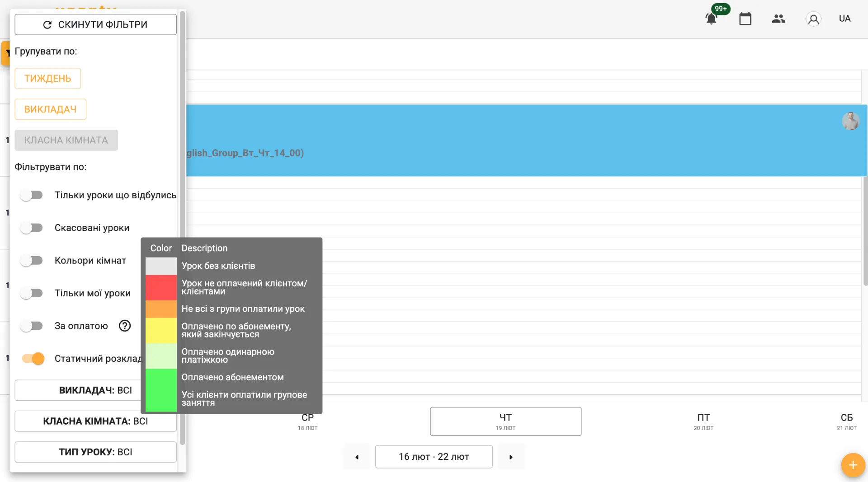Click the Оплачено абонементом legend text
The height and width of the screenshot is (482, 868).
point(233,377)
